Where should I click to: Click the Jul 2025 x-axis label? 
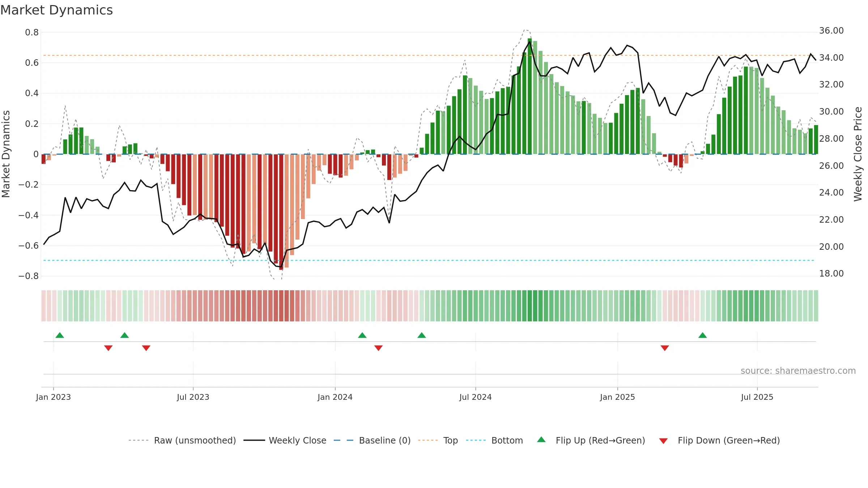click(757, 397)
